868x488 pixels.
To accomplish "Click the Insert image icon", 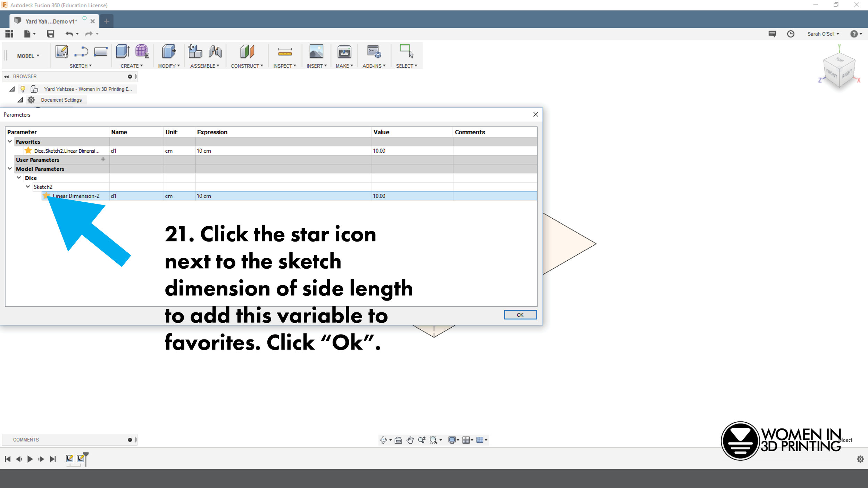I will 316,51.
